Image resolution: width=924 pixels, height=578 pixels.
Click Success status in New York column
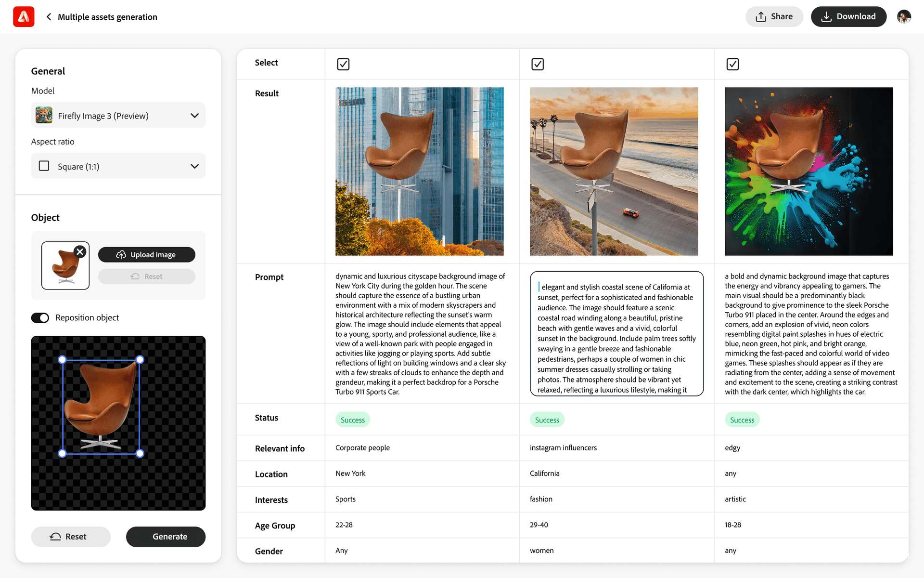tap(353, 420)
